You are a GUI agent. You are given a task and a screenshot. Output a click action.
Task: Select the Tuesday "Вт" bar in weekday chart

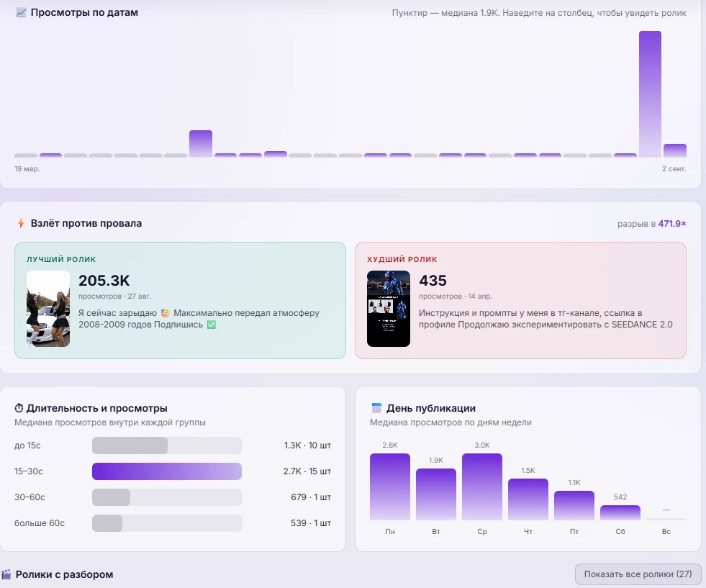tap(436, 494)
